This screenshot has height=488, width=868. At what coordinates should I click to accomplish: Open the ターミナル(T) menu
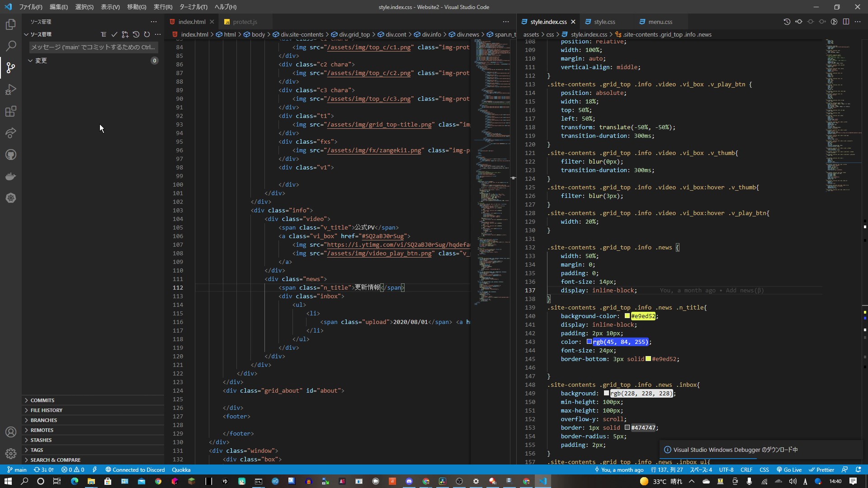tap(193, 7)
